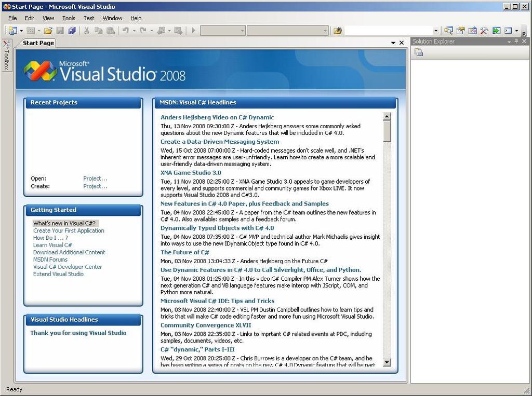Click the headlines scrollbar thumb
This screenshot has height=396, width=532.
click(387, 131)
